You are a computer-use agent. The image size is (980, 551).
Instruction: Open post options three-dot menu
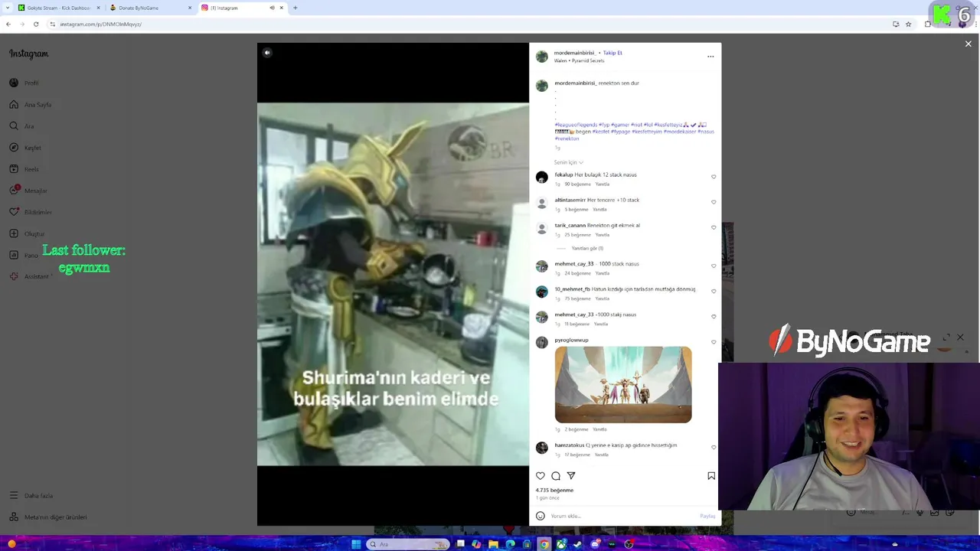coord(710,56)
